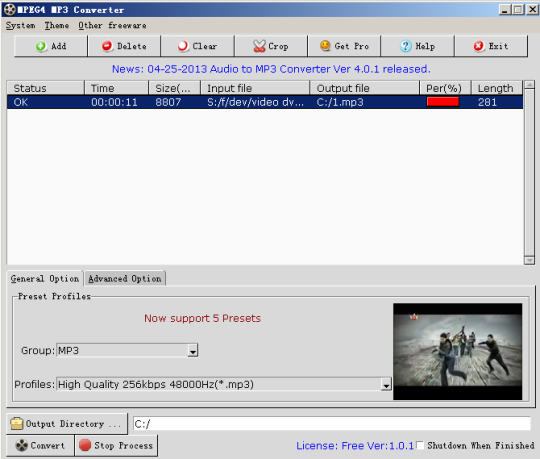The image size is (540, 459).
Task: Click the MP3 value in Group combo box
Action: [x=69, y=351]
